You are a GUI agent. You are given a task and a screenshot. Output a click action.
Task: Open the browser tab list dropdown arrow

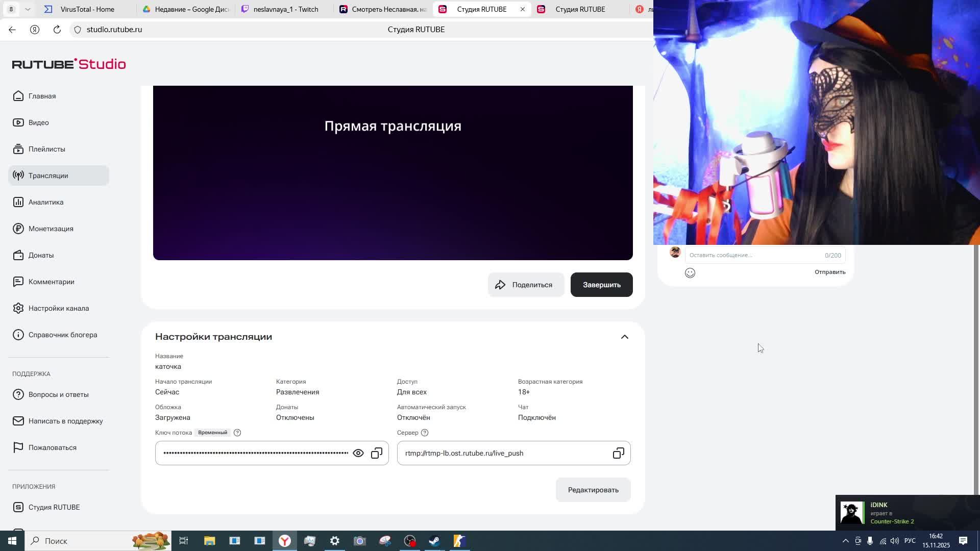click(x=28, y=9)
